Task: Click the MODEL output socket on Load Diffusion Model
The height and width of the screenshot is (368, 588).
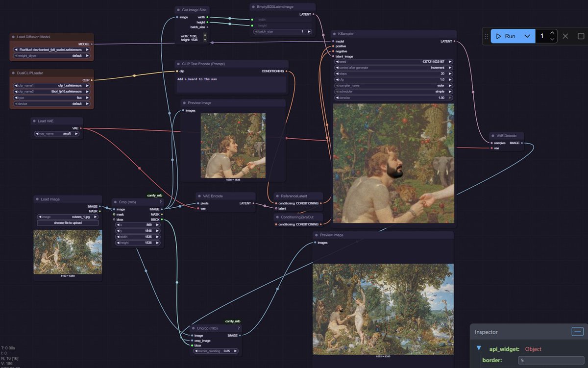Action: pyautogui.click(x=92, y=44)
